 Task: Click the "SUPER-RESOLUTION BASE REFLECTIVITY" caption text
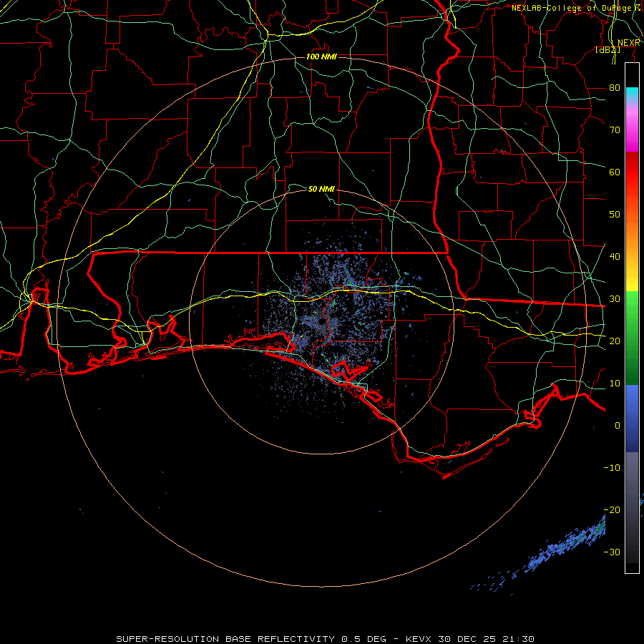pyautogui.click(x=226, y=639)
